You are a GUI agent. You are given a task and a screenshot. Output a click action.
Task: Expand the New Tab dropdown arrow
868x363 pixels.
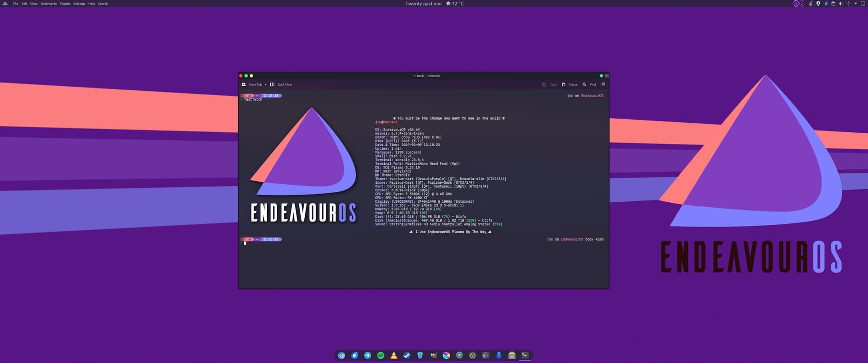[266, 84]
